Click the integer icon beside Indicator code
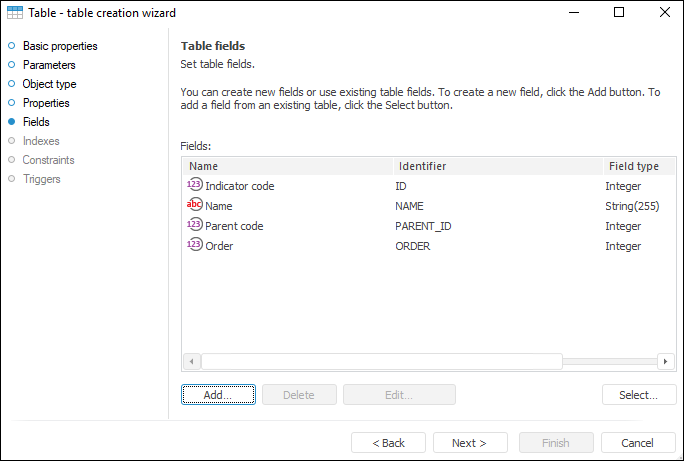The image size is (684, 461). (x=194, y=186)
